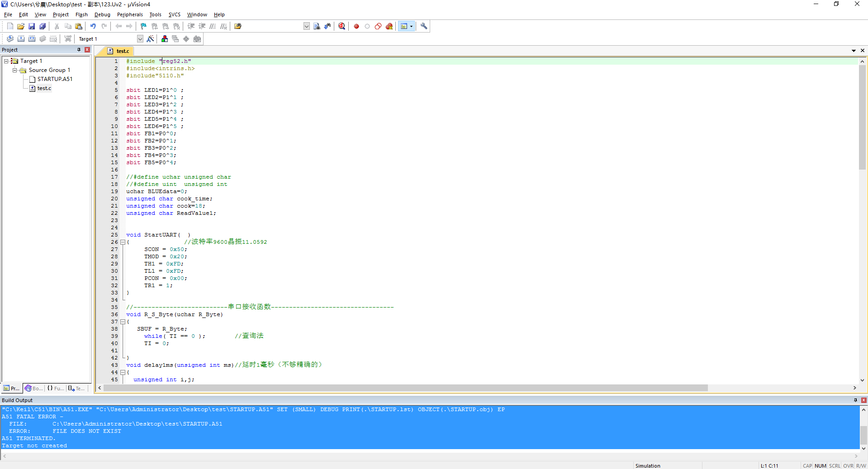The width and height of the screenshot is (868, 469).
Task: Open the editor tab list dropdown arrow
Action: [854, 51]
